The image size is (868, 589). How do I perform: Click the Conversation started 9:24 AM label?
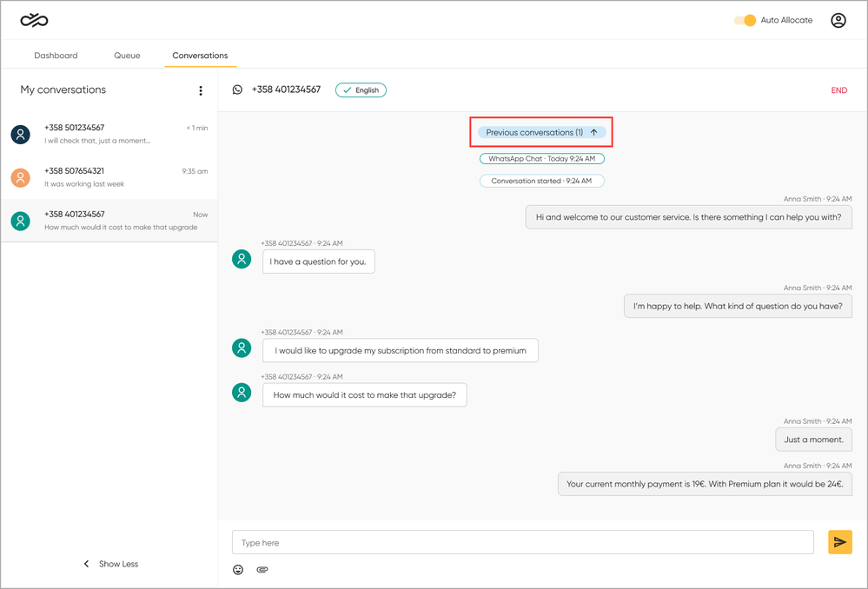click(x=542, y=181)
